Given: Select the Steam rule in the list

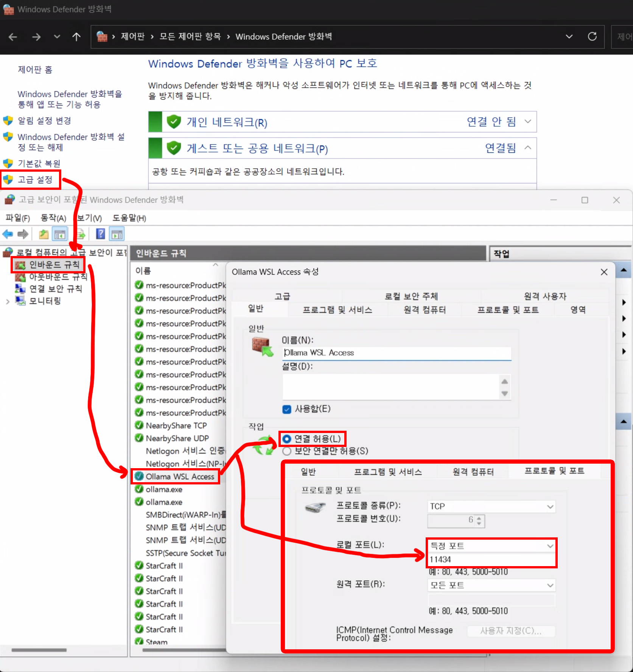Looking at the screenshot, I should [x=157, y=642].
